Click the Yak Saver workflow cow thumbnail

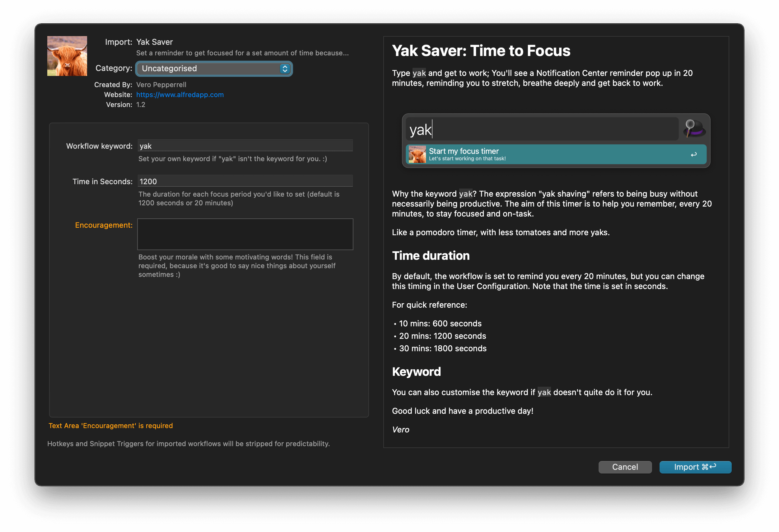[67, 56]
